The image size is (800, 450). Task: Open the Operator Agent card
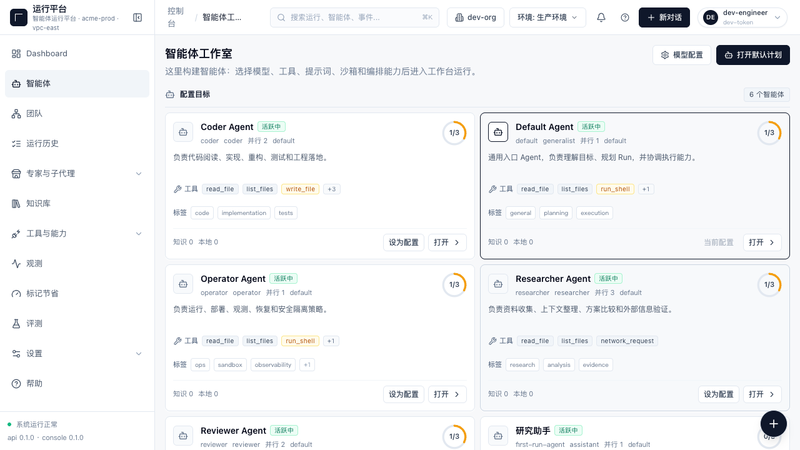(447, 394)
